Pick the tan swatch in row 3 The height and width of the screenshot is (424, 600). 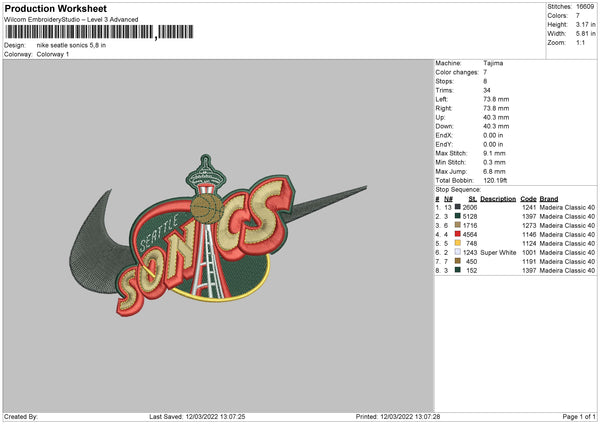tap(457, 225)
